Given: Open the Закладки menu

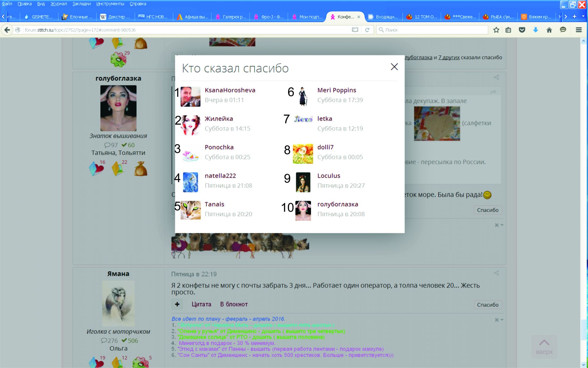Looking at the screenshot, I should 81,4.
